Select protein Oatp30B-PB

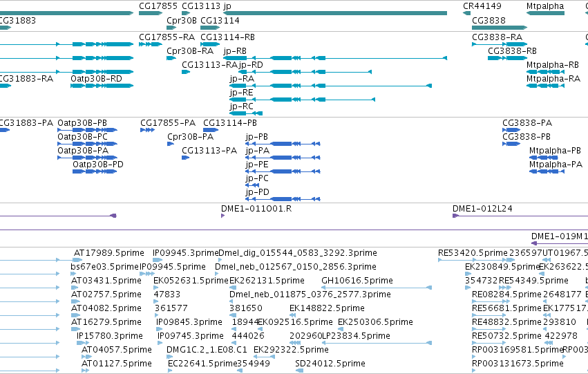82,123
